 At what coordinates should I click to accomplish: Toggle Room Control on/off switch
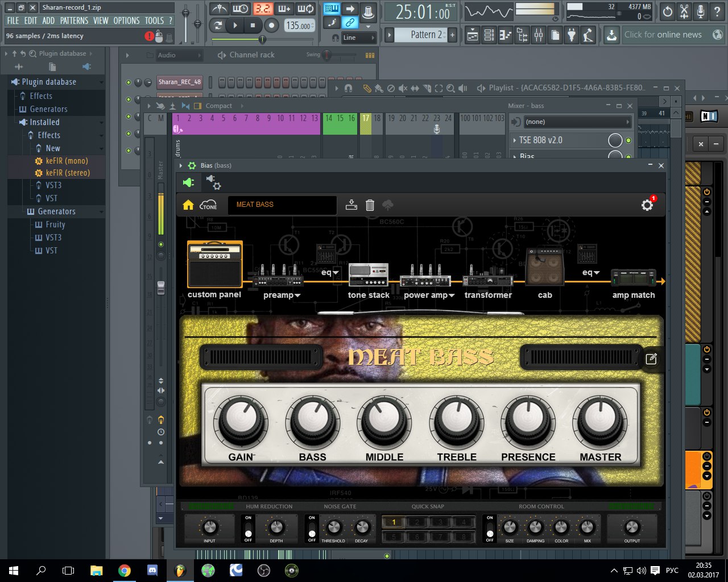(490, 528)
